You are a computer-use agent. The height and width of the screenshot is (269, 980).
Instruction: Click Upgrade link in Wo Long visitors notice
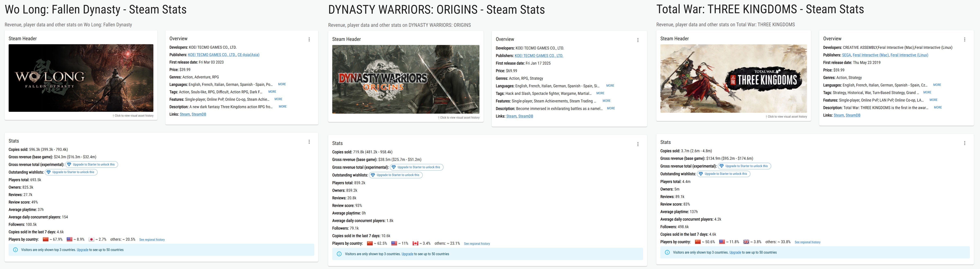pos(83,250)
